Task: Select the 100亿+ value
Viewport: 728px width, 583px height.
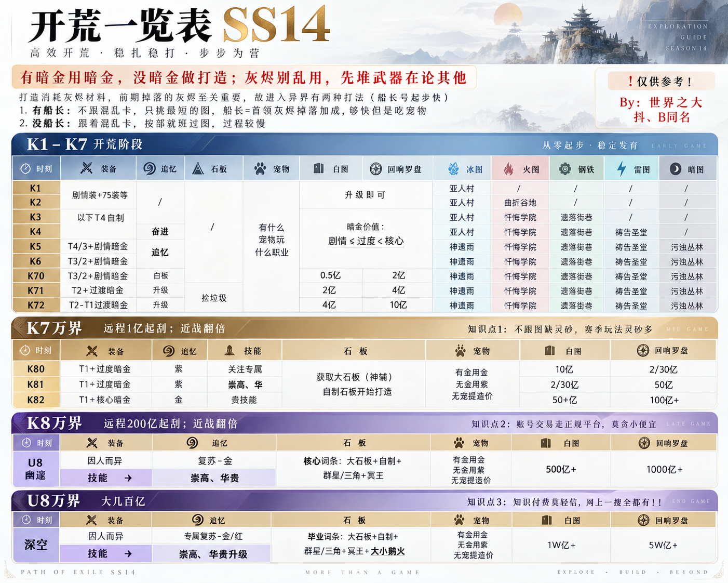Action: point(664,400)
